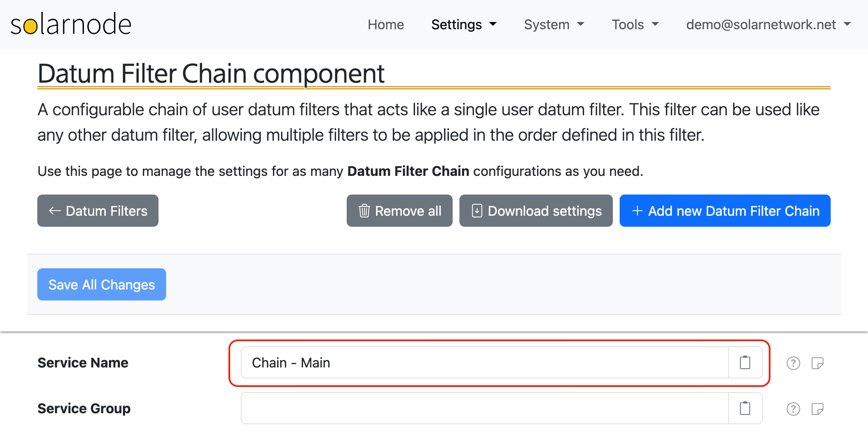Click download icon on Download settings
This screenshot has width=868, height=434.
pos(477,211)
